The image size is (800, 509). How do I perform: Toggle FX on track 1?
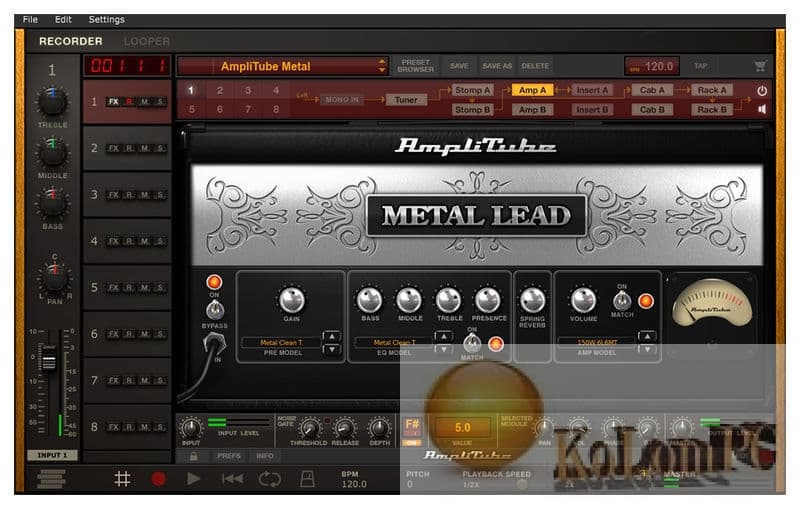113,101
